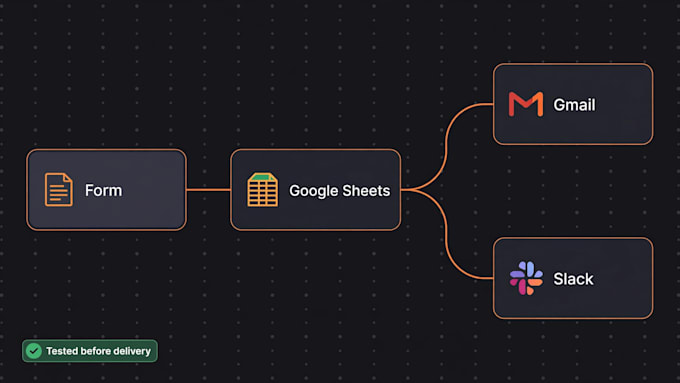Click the Tested before delivery text
The width and height of the screenshot is (680, 383).
point(98,351)
